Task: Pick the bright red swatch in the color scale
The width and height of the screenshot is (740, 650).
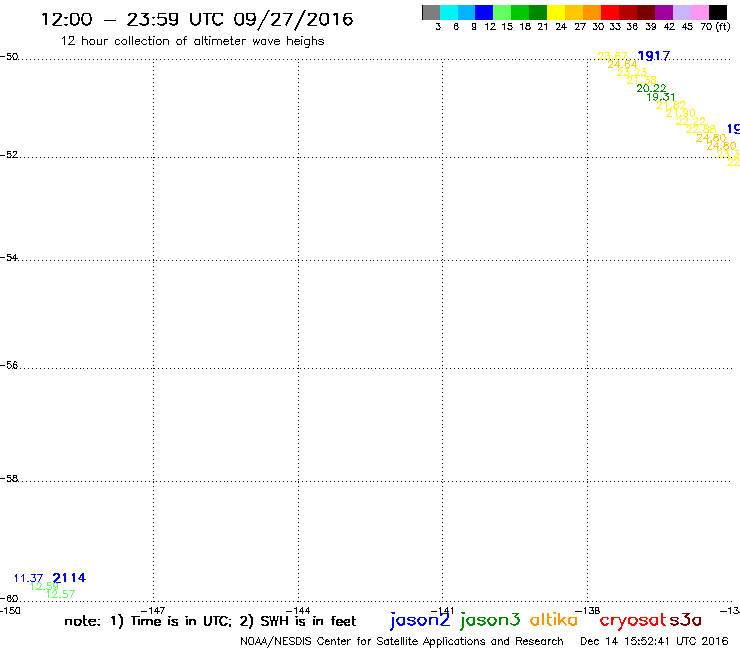Action: pyautogui.click(x=610, y=12)
